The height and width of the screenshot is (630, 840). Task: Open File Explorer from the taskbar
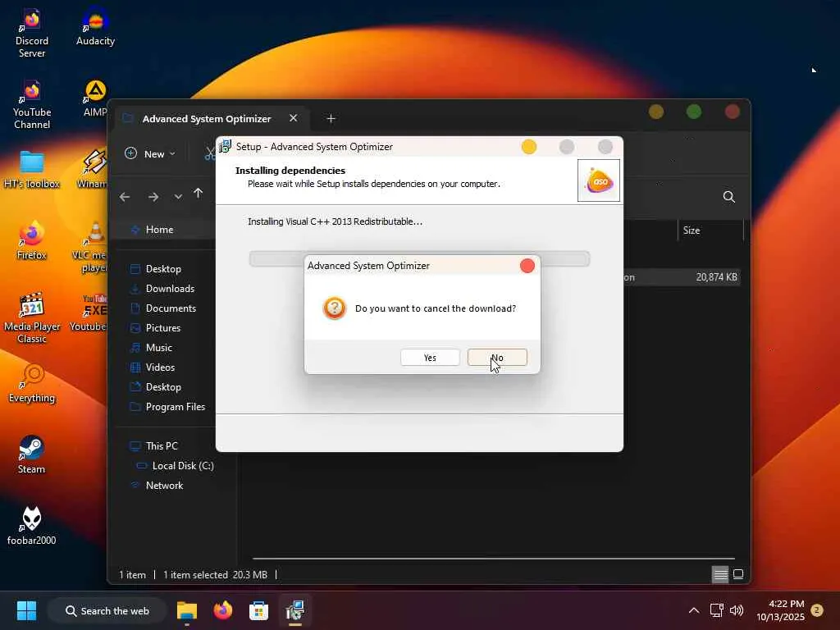[187, 610]
